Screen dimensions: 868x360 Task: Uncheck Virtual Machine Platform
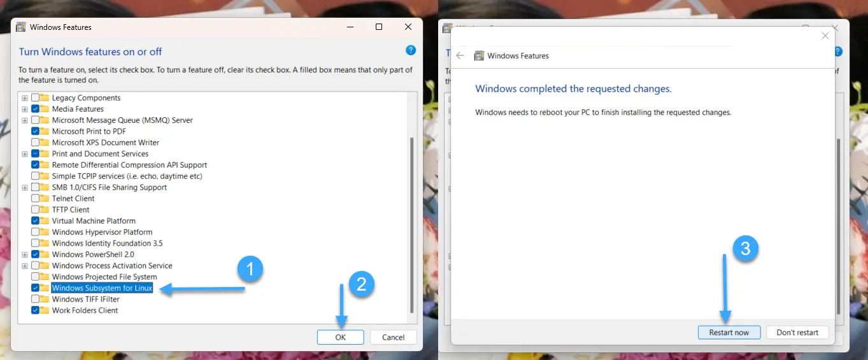(x=36, y=221)
